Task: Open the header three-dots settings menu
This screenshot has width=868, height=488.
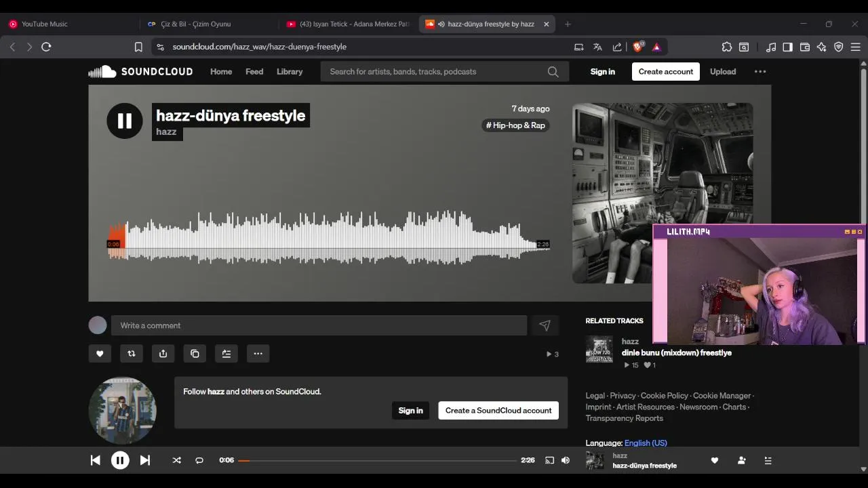Action: click(760, 71)
